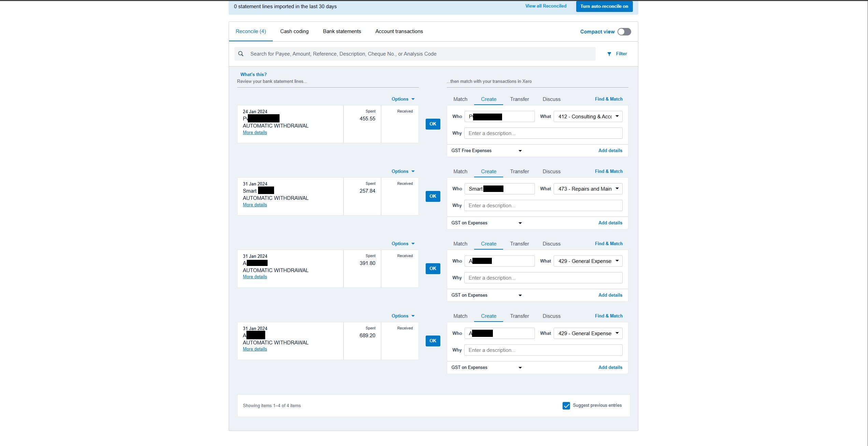The width and height of the screenshot is (868, 446).
Task: Open More details for 391.80 line
Action: pos(255,277)
